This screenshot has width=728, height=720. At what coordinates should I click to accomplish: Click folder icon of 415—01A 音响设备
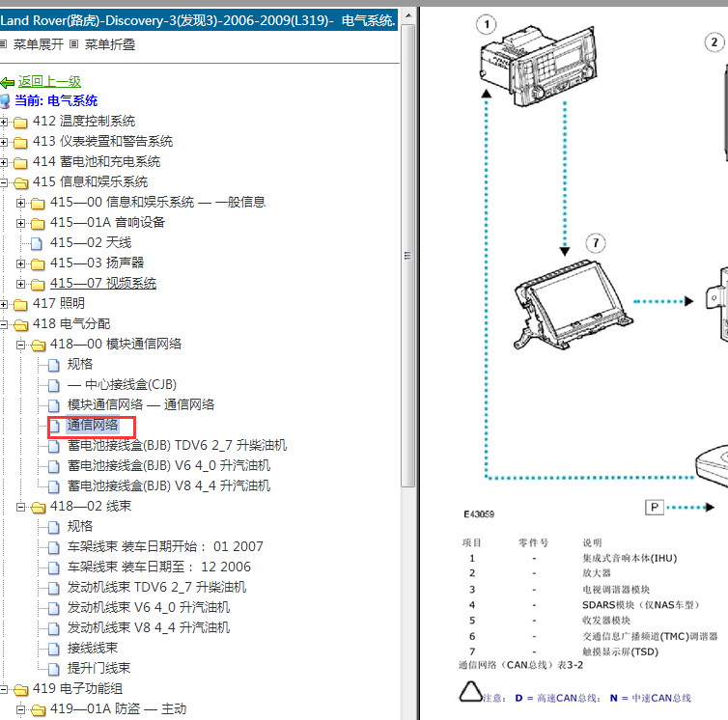coord(38,223)
